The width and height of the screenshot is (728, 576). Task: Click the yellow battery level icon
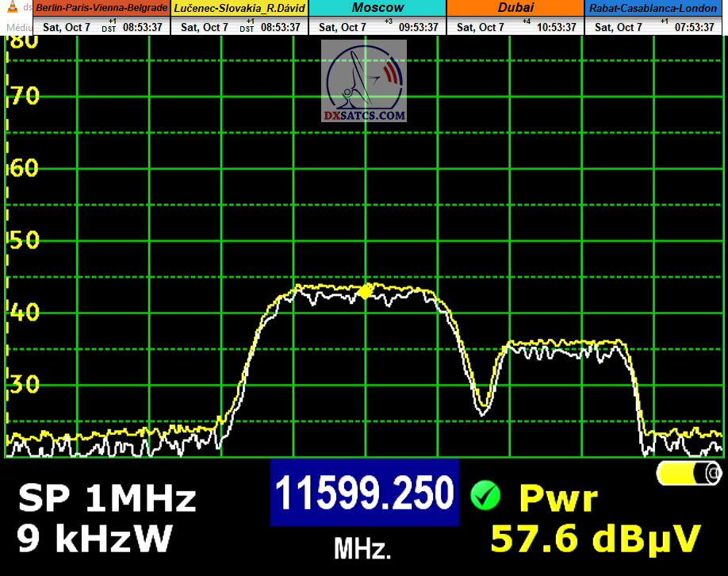click(688, 474)
